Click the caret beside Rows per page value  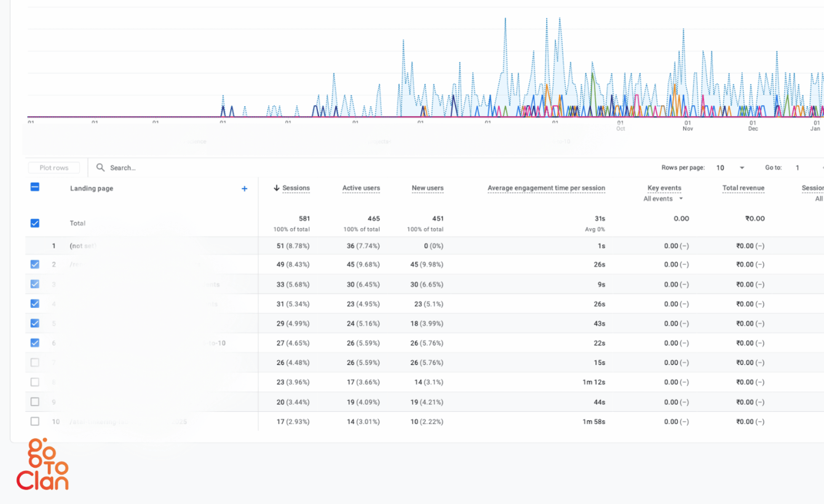(743, 167)
